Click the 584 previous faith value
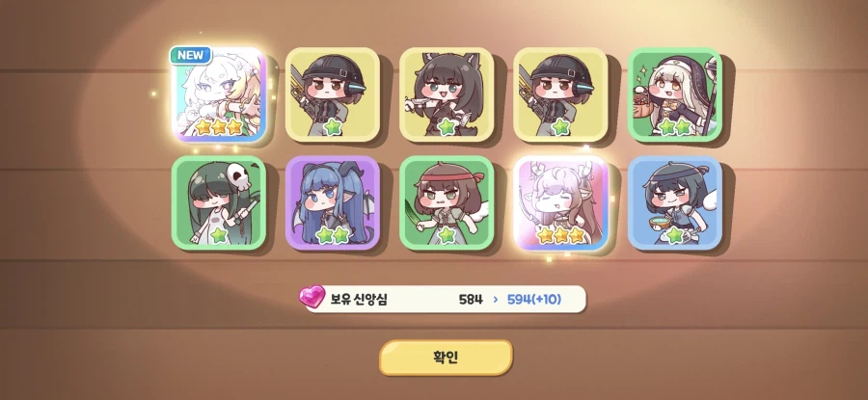 471,300
